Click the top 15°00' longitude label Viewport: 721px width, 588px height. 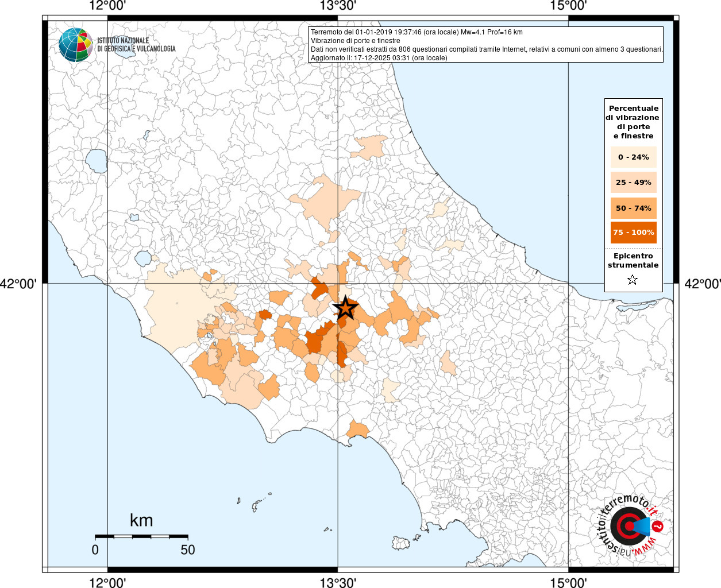(x=568, y=6)
